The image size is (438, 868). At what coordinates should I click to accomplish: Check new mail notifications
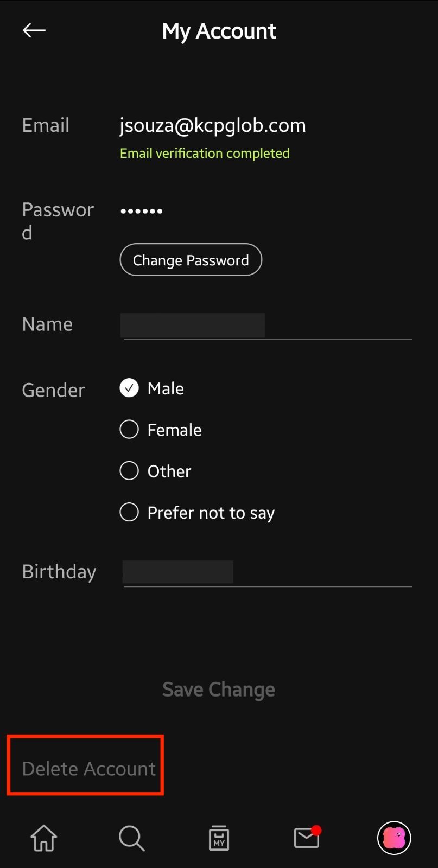(x=306, y=838)
